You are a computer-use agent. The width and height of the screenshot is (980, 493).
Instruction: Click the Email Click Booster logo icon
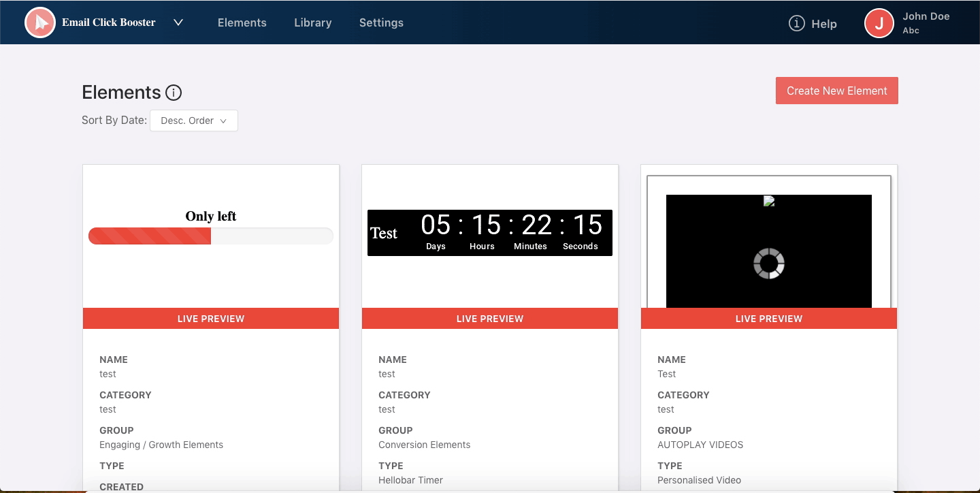(40, 23)
